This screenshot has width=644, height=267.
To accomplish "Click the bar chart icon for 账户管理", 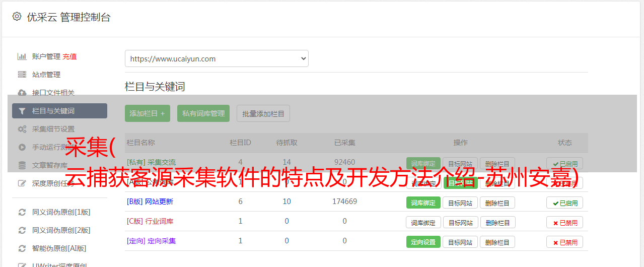I will (x=22, y=56).
